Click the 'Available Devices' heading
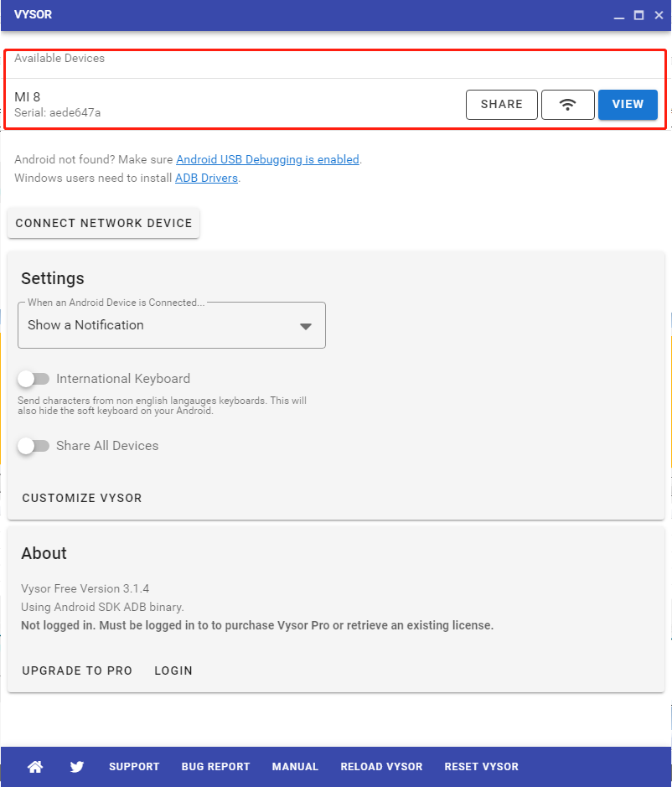672x787 pixels. [x=59, y=58]
